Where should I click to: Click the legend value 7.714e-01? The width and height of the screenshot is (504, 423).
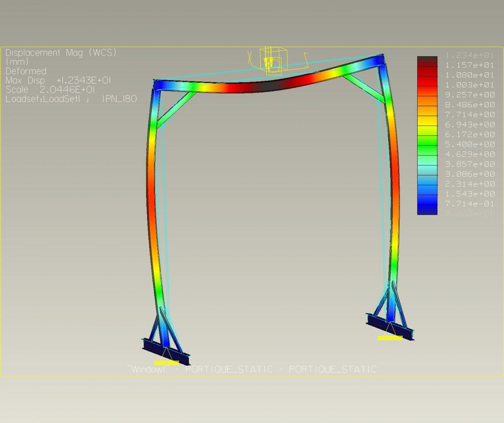[x=470, y=204]
